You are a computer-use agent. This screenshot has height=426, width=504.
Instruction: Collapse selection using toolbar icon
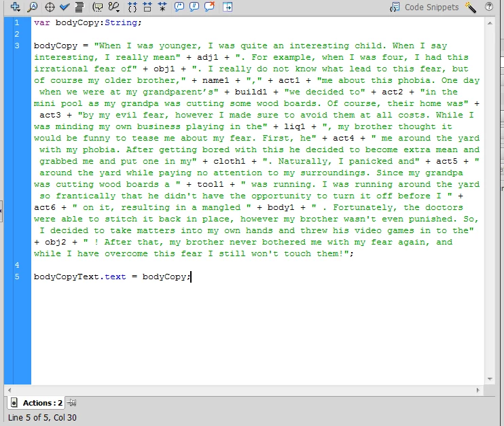click(147, 7)
